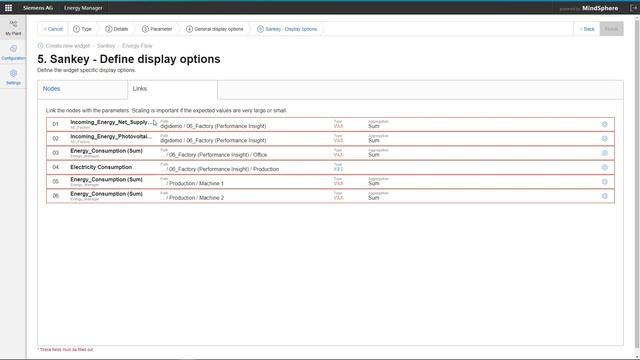Open settings gear for link row 03

[604, 153]
